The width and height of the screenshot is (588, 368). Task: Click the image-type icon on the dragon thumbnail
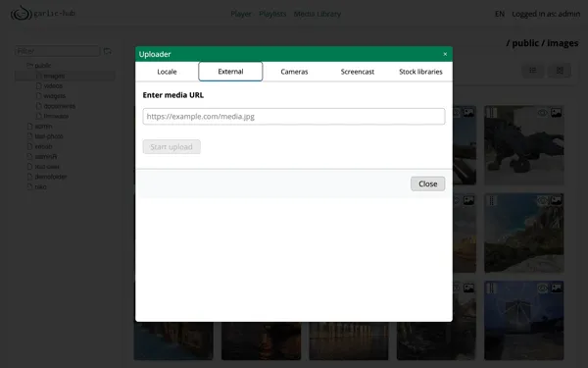click(556, 112)
